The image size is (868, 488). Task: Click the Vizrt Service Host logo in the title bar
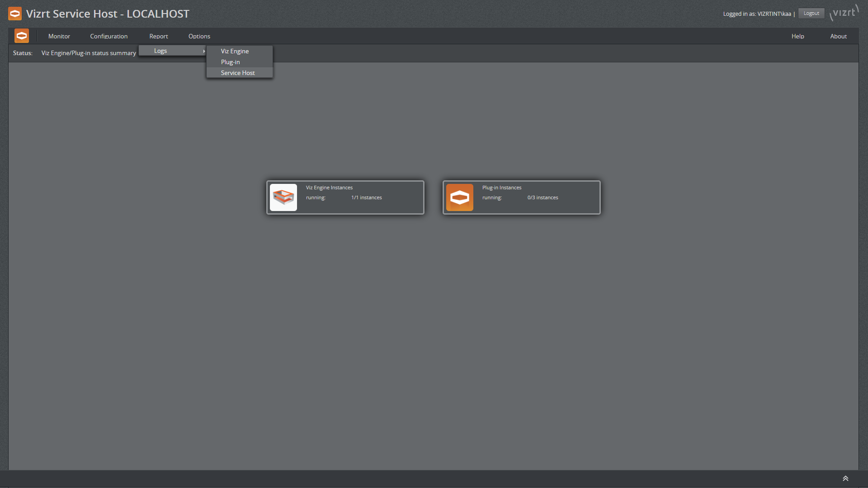coord(15,14)
